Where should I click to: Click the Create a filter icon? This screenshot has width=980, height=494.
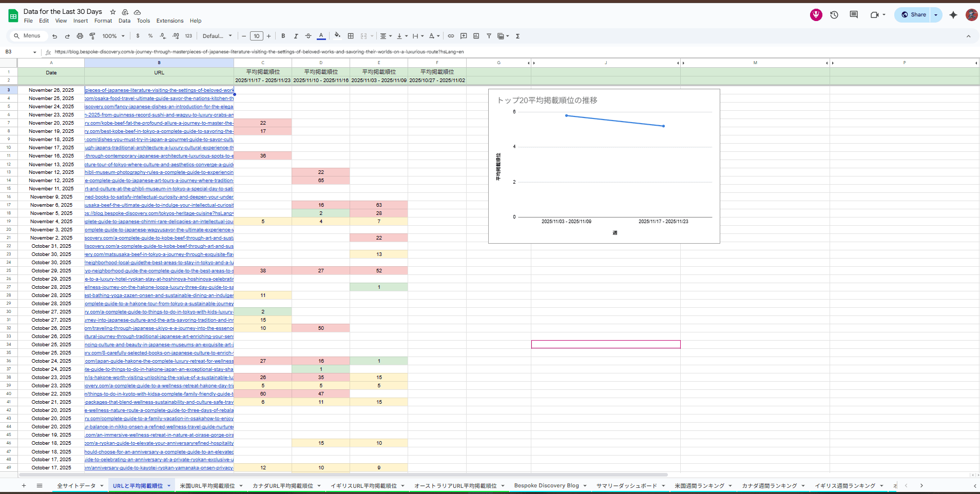pos(489,36)
